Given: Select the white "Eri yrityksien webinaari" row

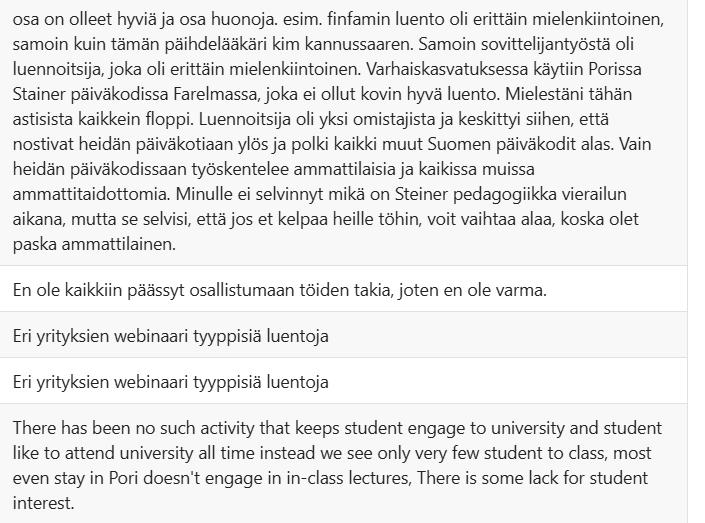Looking at the screenshot, I should (344, 382).
